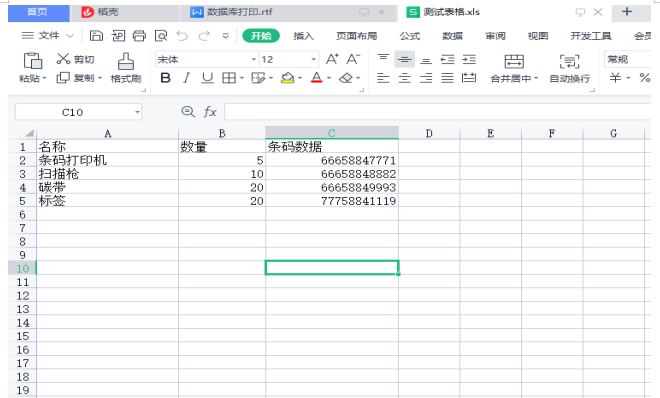Center text horizontally
This screenshot has width=660, height=398.
405,78
